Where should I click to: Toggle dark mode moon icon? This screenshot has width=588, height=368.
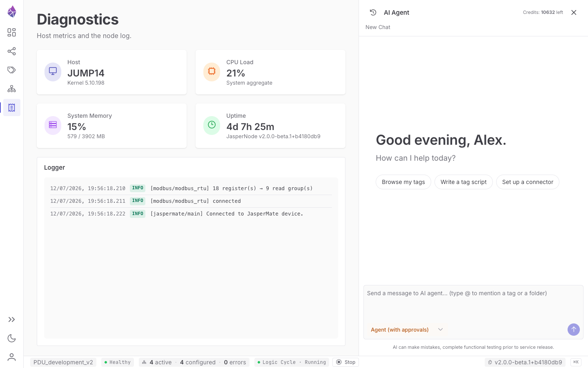pos(12,338)
